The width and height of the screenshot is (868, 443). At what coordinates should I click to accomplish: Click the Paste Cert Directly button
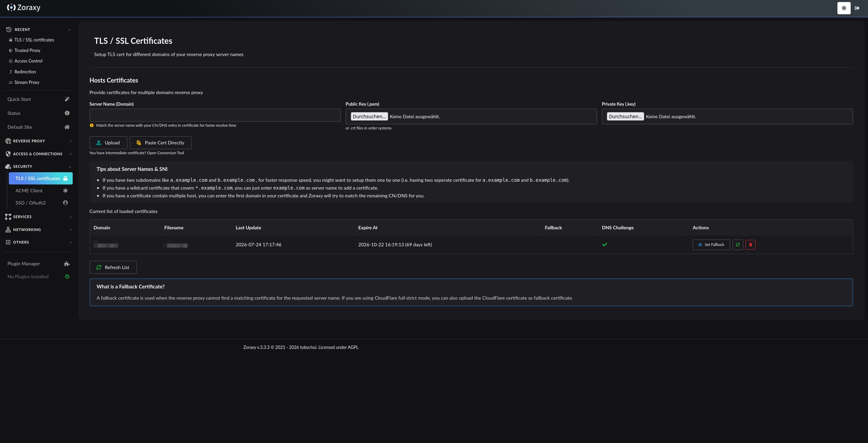161,143
